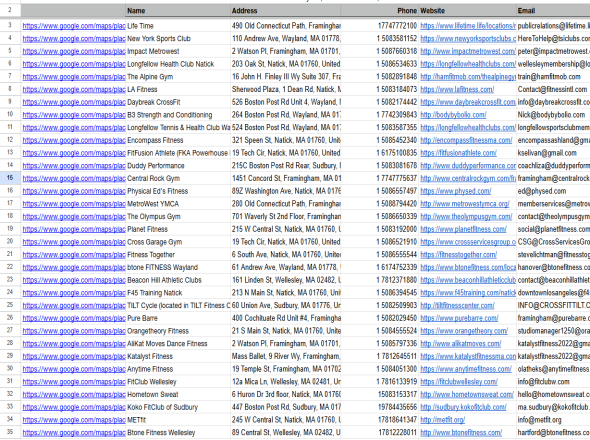Viewport: 590px width, 440px height.
Task: Open the alikatmoves.com website link
Action: 461,344
